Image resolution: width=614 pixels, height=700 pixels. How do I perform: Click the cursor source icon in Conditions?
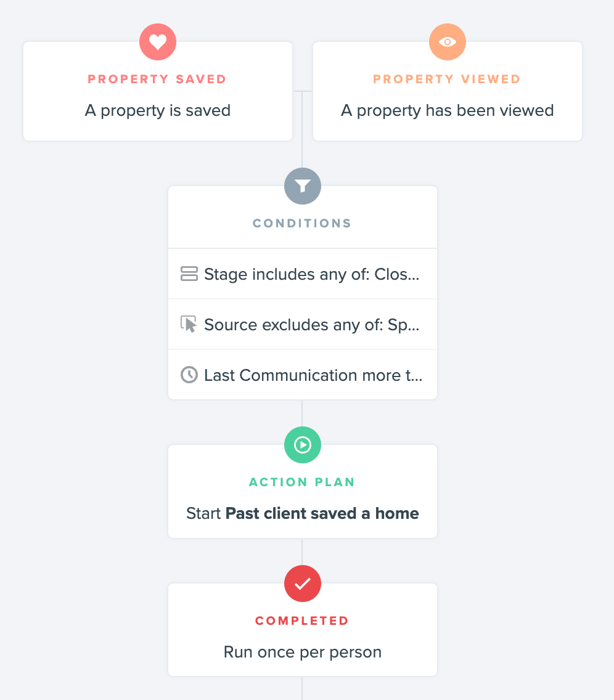point(189,324)
